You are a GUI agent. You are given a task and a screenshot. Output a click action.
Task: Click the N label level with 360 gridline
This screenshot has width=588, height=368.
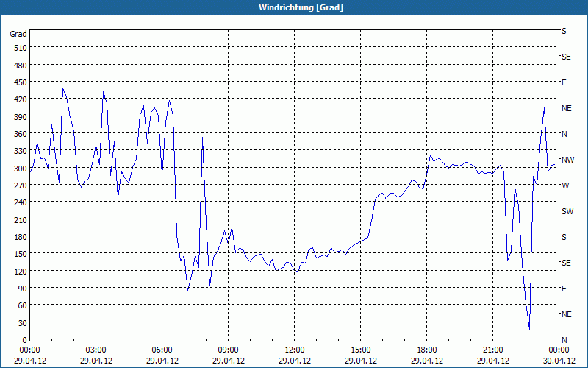564,134
